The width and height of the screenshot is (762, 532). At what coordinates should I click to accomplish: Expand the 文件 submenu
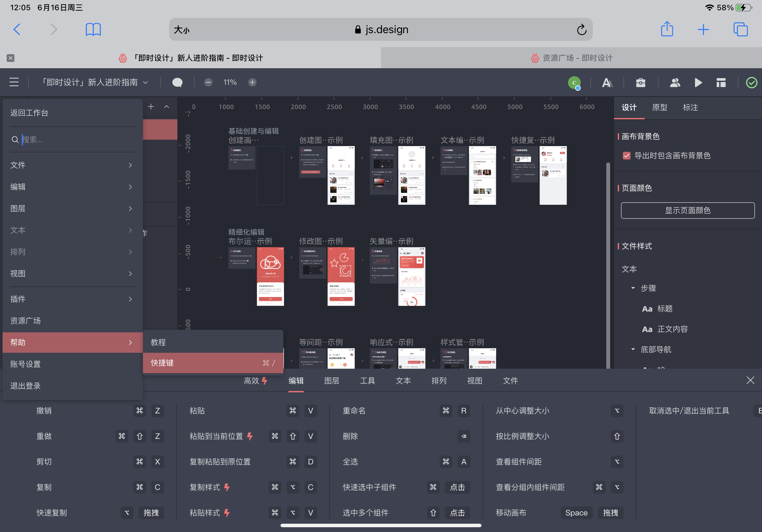[72, 165]
